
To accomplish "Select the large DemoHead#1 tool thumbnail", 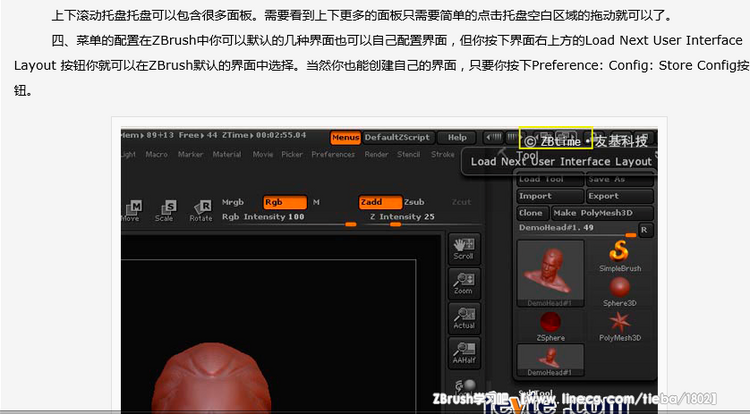I will (x=551, y=273).
